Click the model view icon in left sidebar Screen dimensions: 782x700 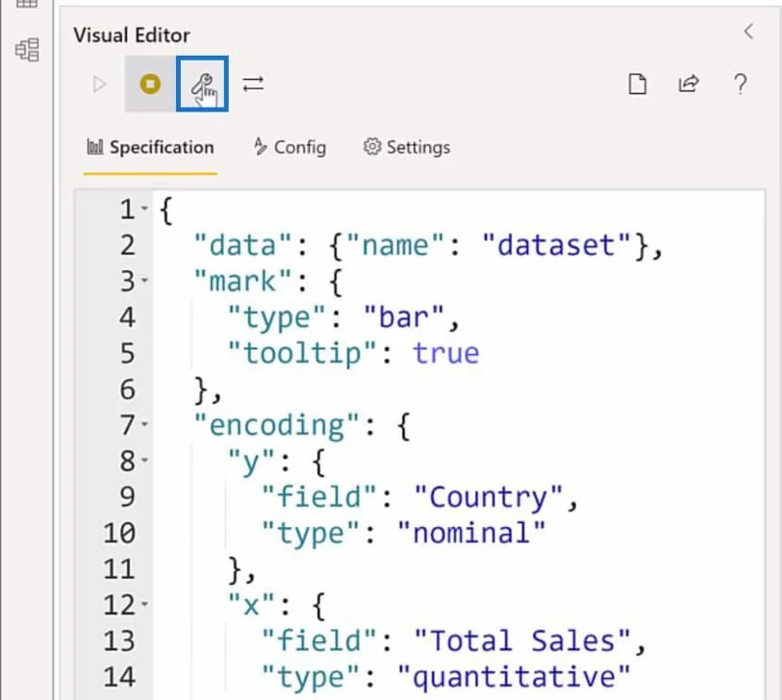(x=27, y=50)
